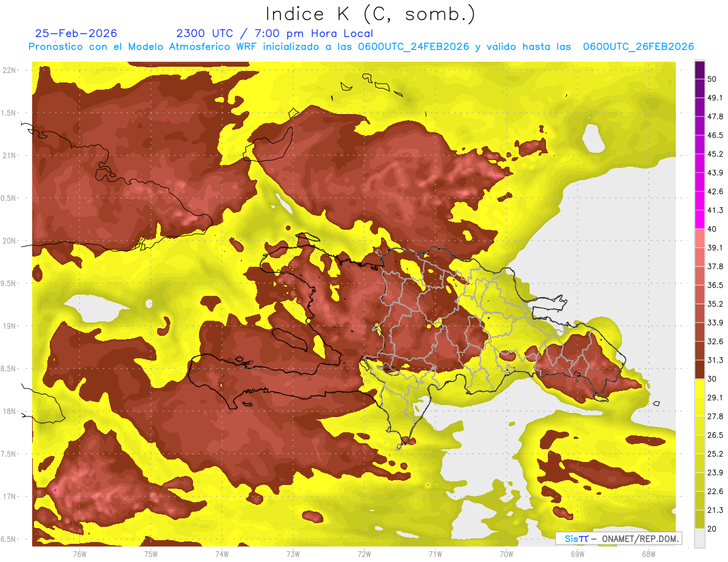Screen dimensions: 728x562
Task: Click the longitude label "69W"
Action: 577,554
